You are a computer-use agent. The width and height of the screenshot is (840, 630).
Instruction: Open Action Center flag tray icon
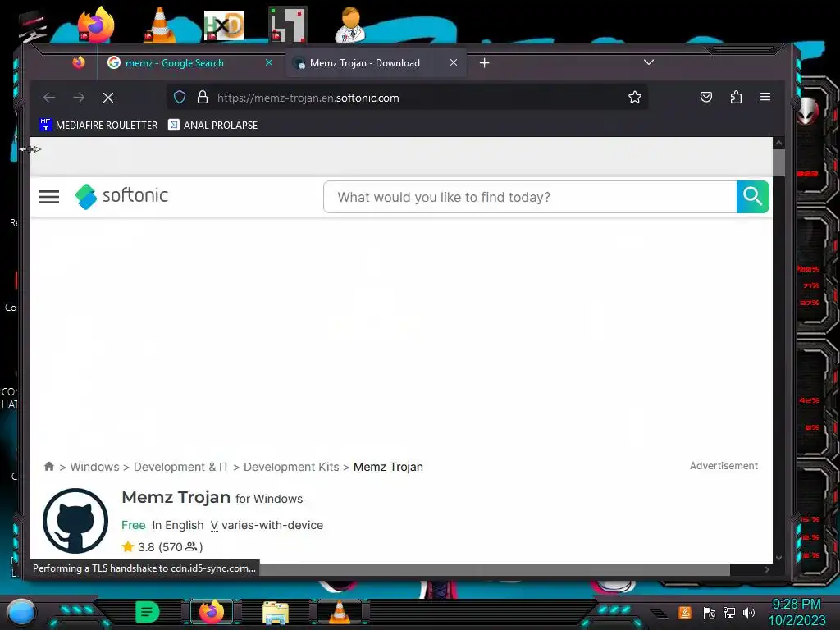coord(710,612)
